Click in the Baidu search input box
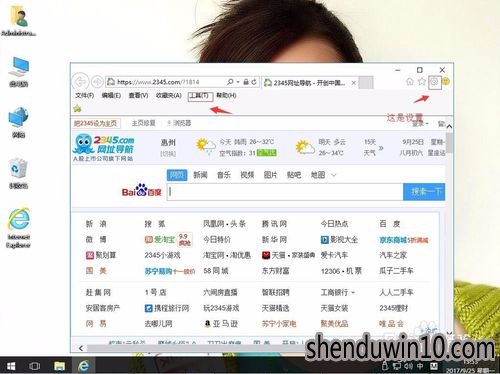Screen dimensions: 500x374 coord(285,192)
